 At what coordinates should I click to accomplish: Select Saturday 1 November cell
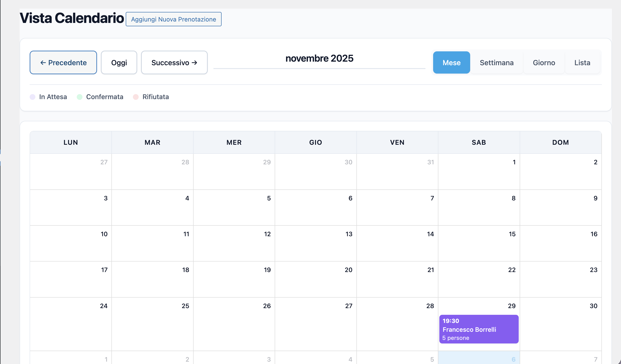(479, 171)
